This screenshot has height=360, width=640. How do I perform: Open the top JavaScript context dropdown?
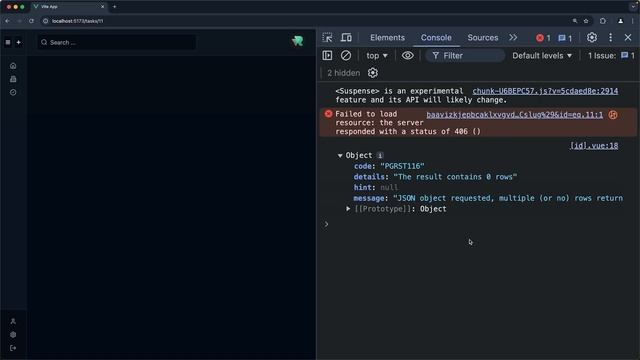(377, 56)
